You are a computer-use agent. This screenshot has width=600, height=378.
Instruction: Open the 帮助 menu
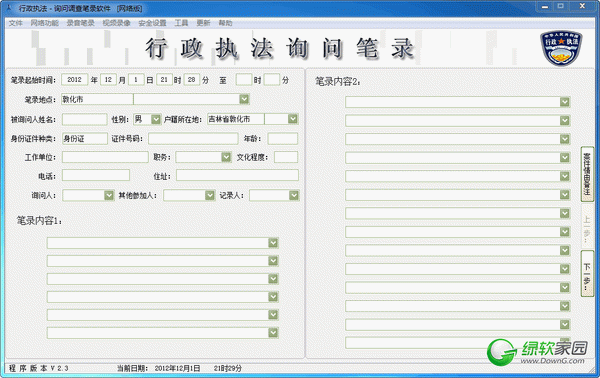pos(225,23)
